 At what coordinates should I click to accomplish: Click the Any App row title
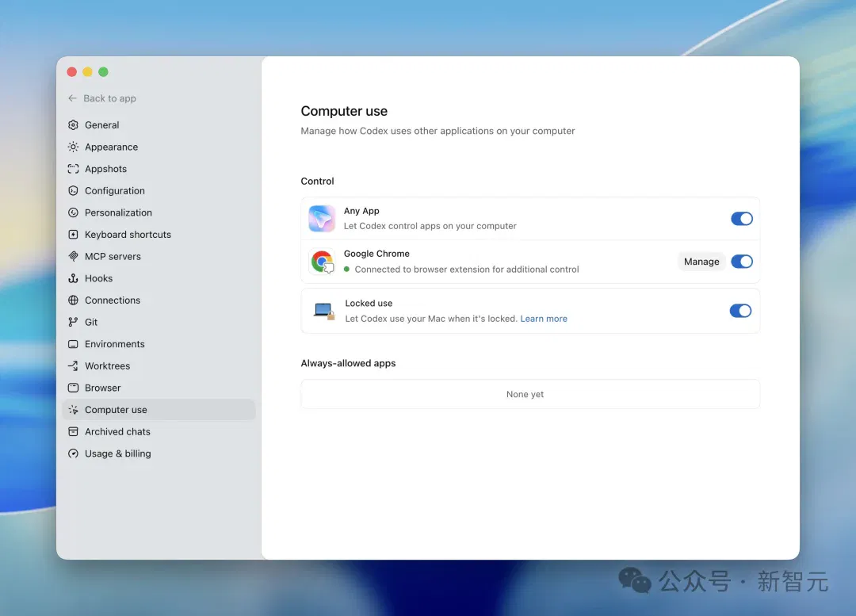point(361,211)
